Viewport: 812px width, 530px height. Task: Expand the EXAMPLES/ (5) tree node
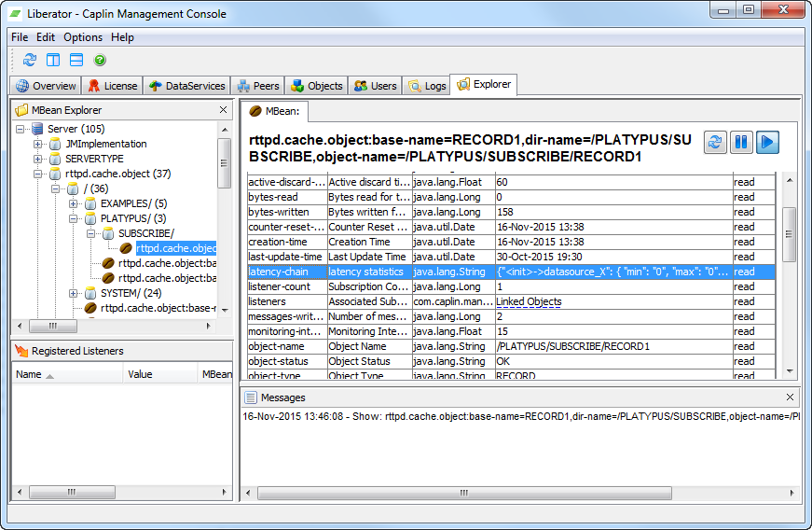73,203
